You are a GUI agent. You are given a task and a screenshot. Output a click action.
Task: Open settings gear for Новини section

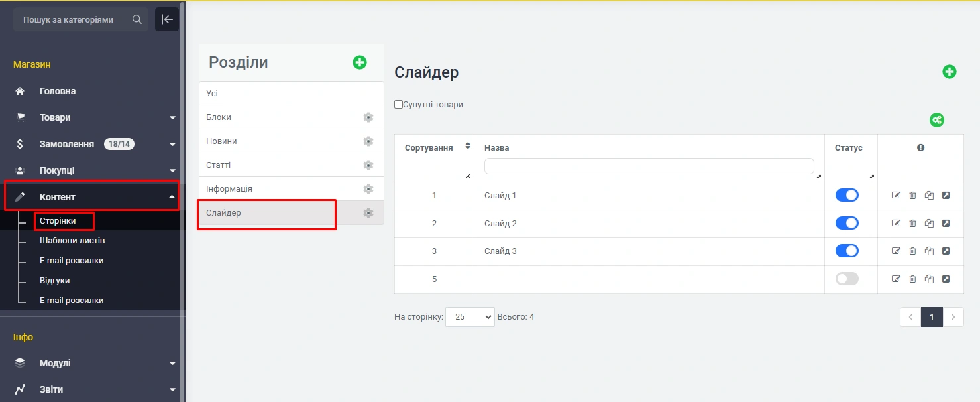368,141
